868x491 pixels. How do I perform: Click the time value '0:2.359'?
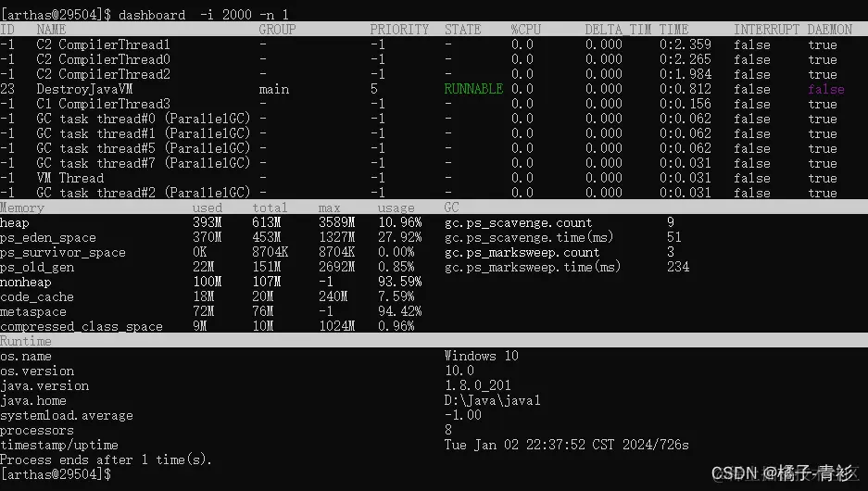point(686,44)
